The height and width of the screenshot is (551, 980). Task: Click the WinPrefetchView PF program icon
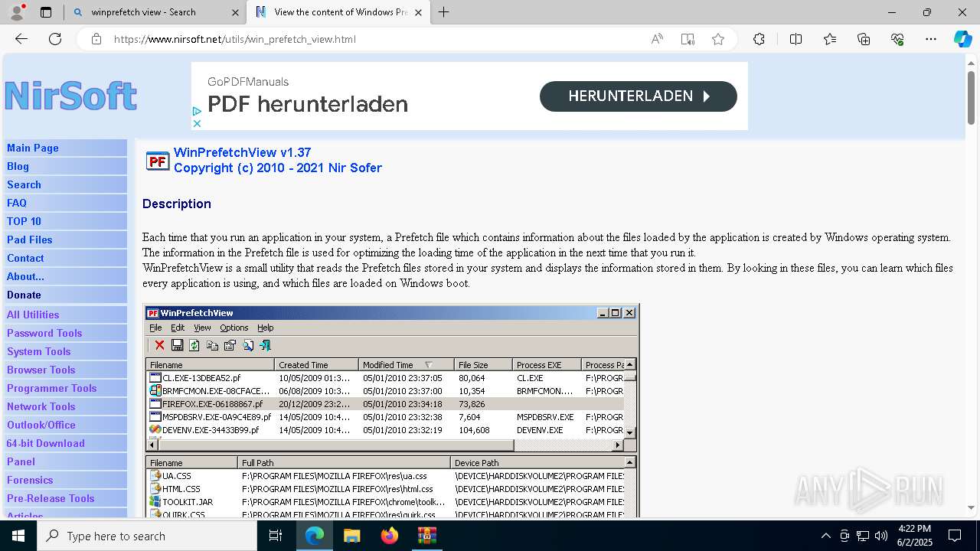158,161
